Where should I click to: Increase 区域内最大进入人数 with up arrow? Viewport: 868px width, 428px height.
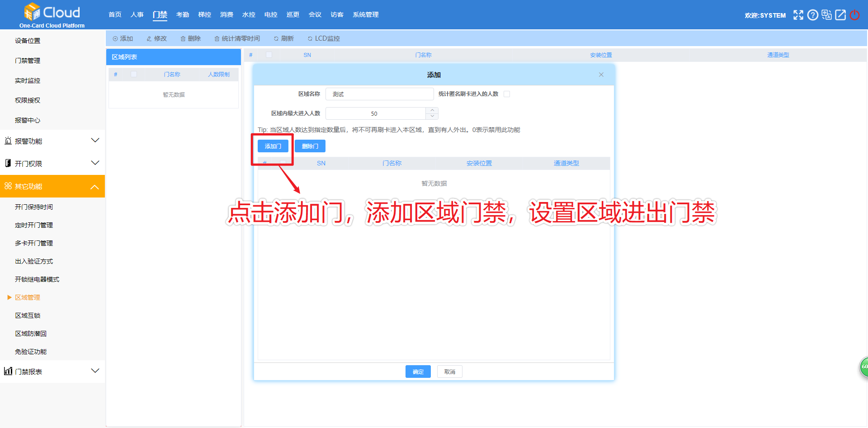click(x=432, y=110)
